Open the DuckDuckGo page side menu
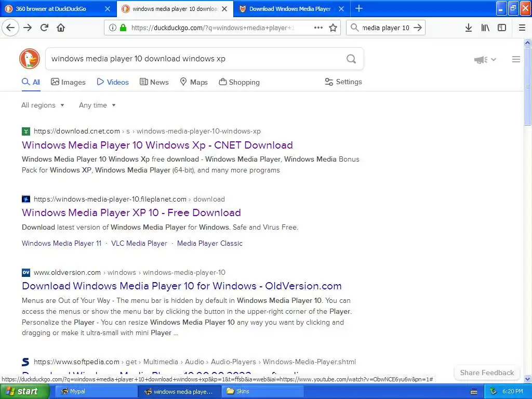532x399 pixels. point(516,59)
